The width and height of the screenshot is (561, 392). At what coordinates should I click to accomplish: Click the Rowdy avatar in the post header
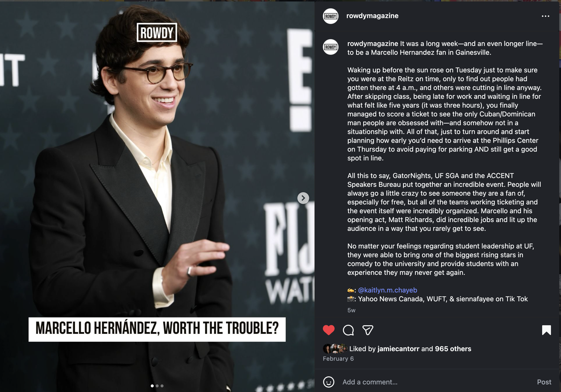330,16
